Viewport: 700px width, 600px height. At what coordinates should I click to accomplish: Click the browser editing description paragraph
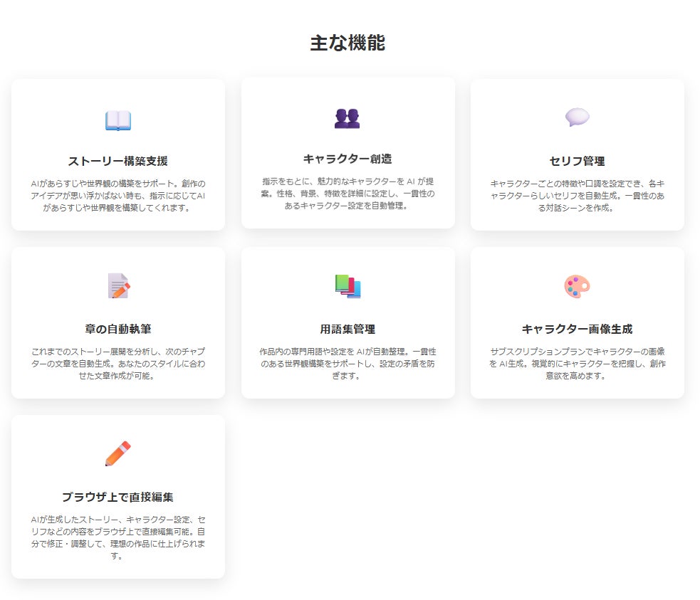coord(118,537)
